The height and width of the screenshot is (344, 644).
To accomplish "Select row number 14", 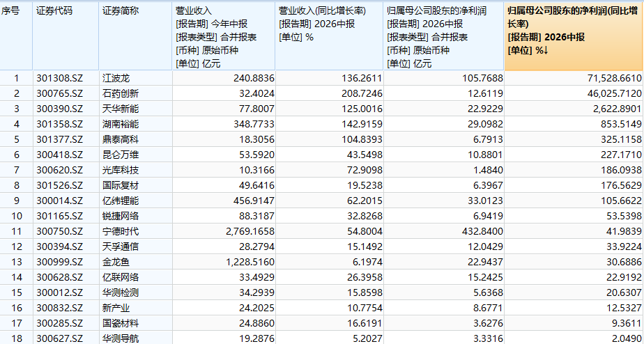I will (17, 278).
